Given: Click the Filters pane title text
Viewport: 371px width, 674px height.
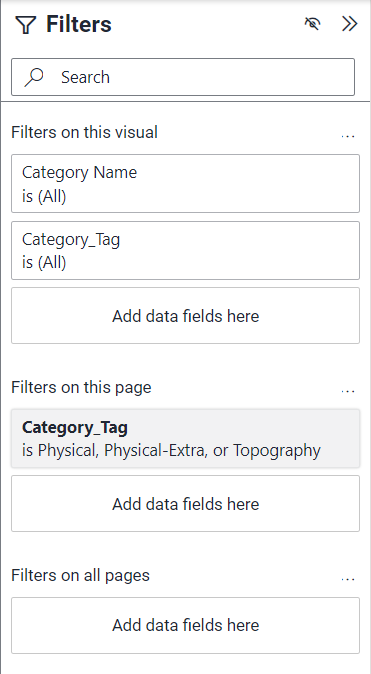Looking at the screenshot, I should point(79,24).
